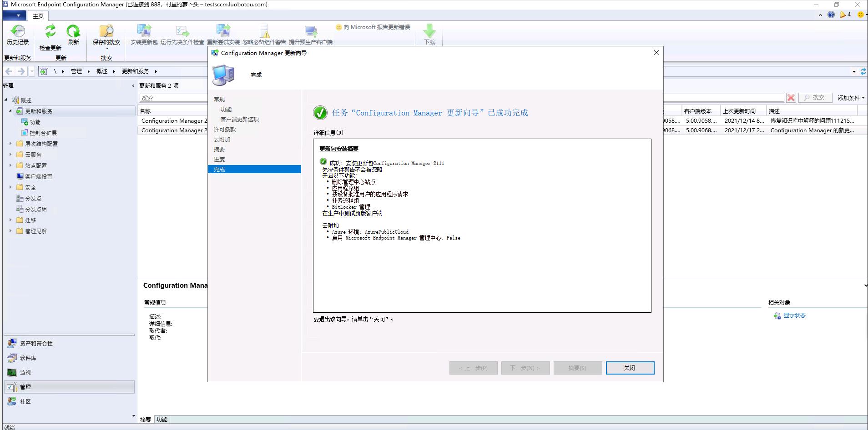Select 分发点 in the tree

tap(33, 198)
